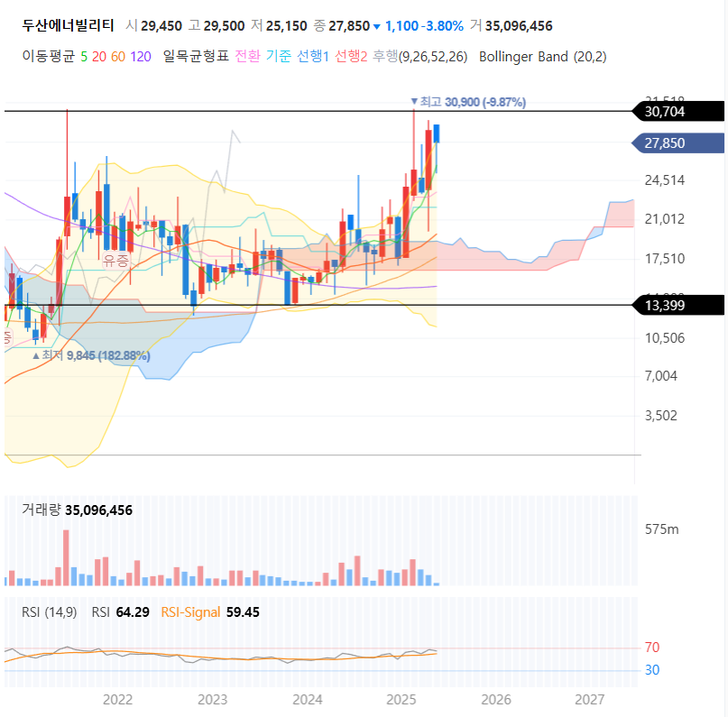Click the 30,704 upper price line tag
The height and width of the screenshot is (717, 728).
(x=677, y=111)
